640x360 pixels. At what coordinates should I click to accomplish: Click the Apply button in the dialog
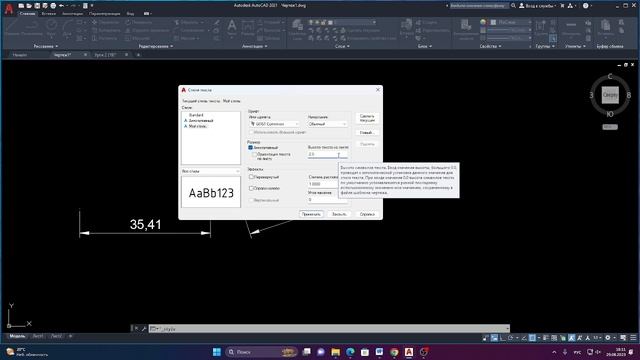click(x=311, y=214)
